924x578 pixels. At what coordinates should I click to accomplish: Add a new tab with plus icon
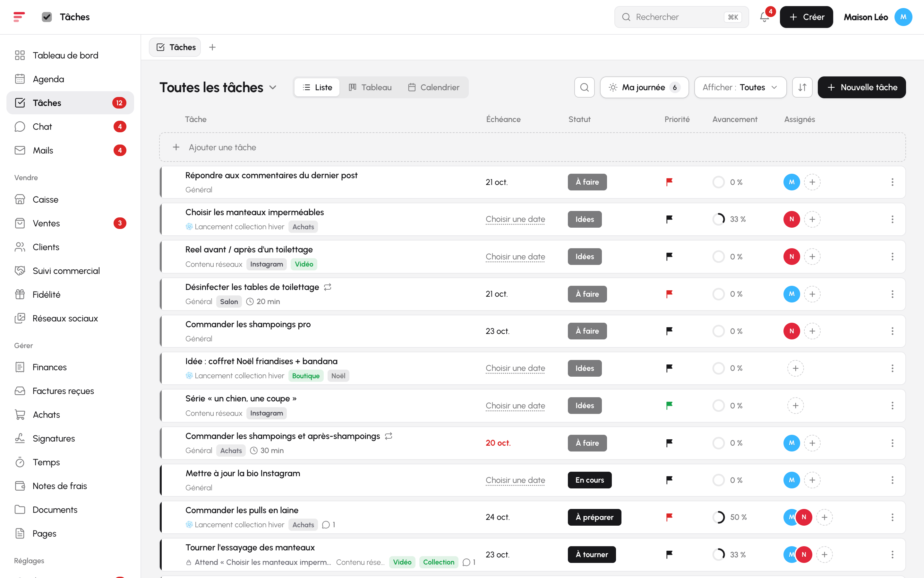212,47
